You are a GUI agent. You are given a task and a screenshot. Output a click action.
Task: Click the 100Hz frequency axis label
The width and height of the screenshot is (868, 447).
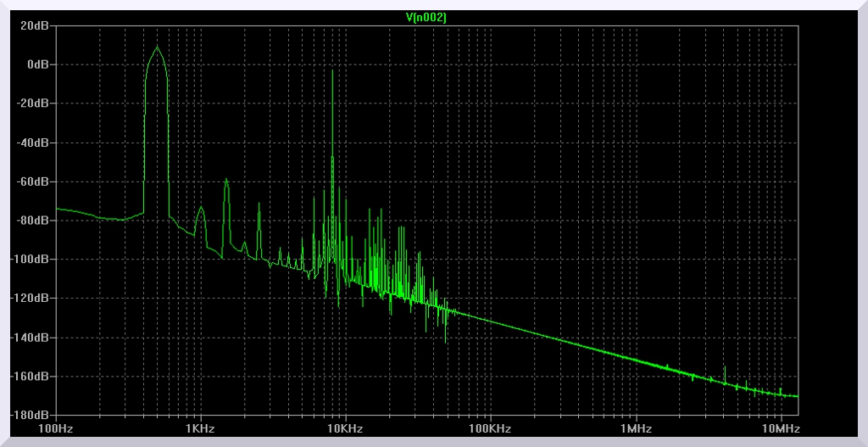tap(56, 429)
